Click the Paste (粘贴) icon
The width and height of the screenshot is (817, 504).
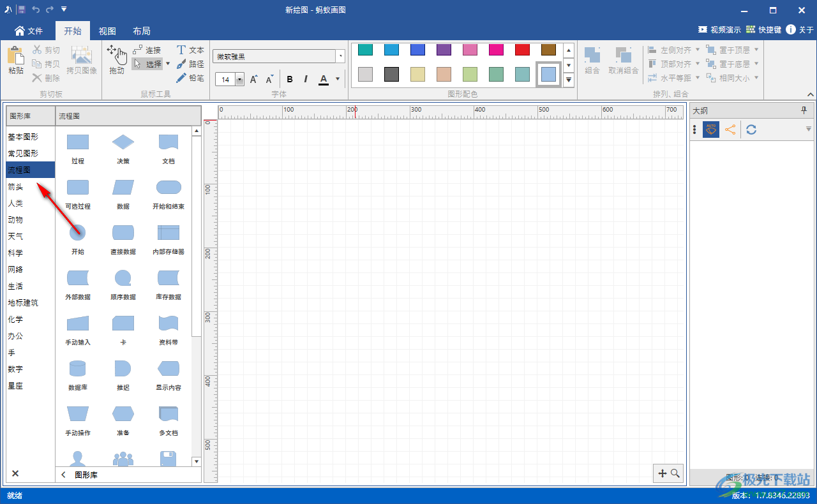[x=16, y=61]
